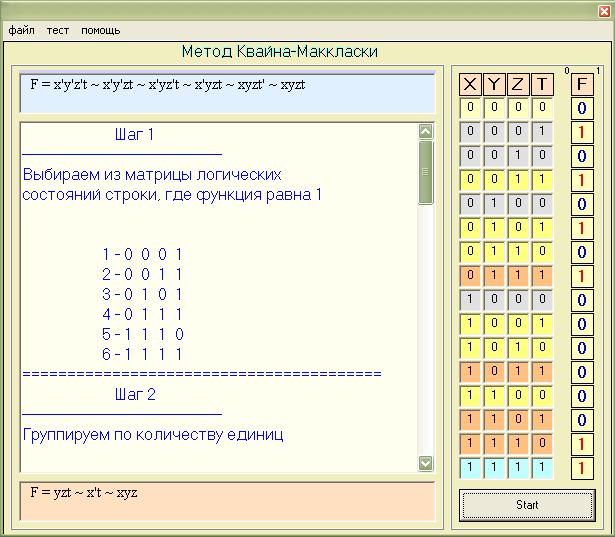Toggle F value for row 1 1 1 0
The image size is (615, 537).
click(581, 443)
